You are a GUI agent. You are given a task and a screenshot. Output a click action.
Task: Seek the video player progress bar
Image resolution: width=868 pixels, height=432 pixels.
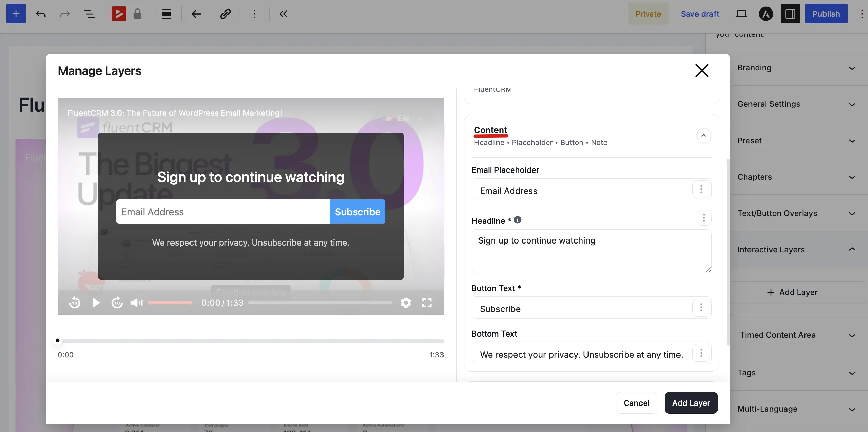pos(320,303)
